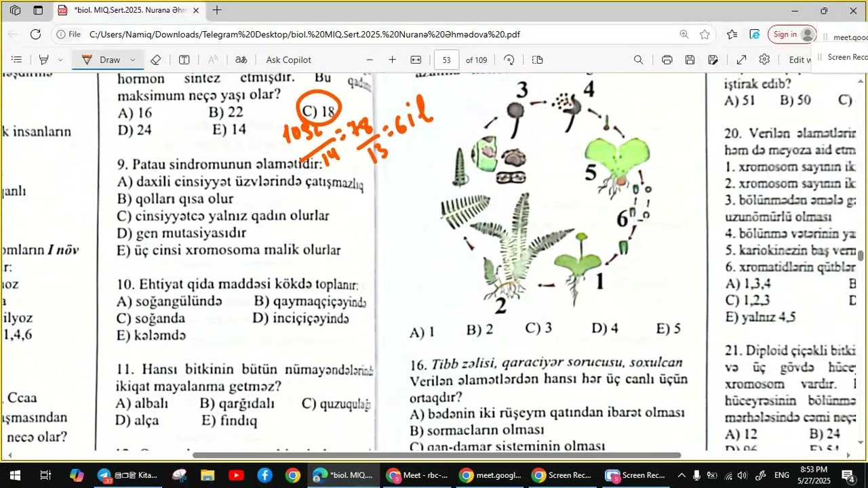This screenshot has width=868, height=488.
Task: Switch the page view layout
Action: point(538,60)
